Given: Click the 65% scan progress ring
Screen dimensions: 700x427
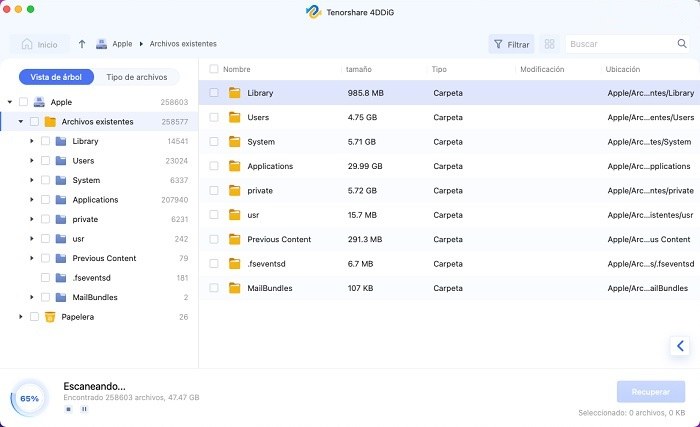Looking at the screenshot, I should 29,398.
